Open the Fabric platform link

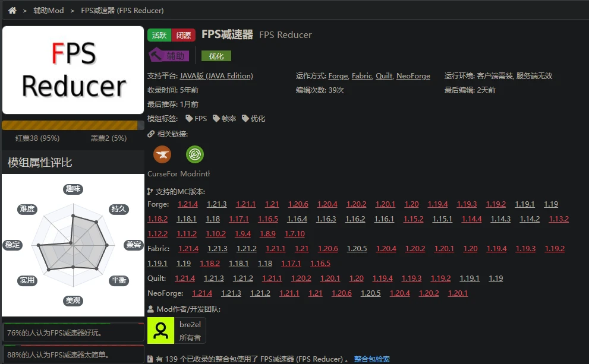tap(361, 76)
